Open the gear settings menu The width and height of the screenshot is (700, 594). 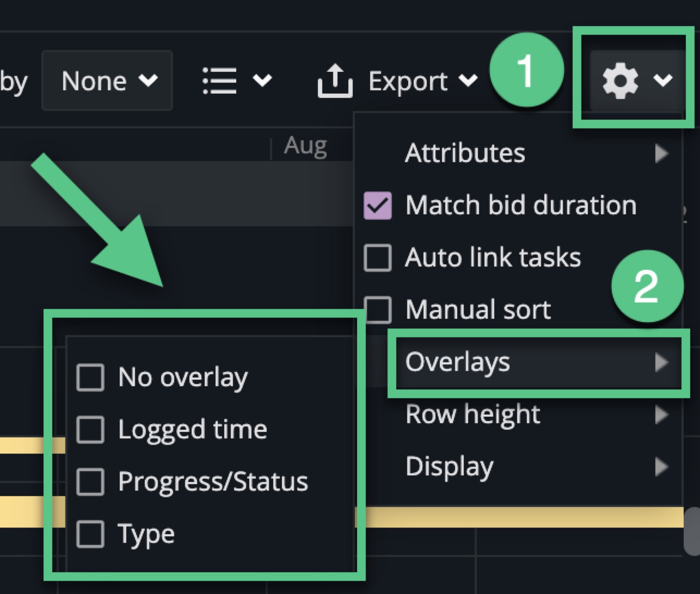pyautogui.click(x=636, y=81)
